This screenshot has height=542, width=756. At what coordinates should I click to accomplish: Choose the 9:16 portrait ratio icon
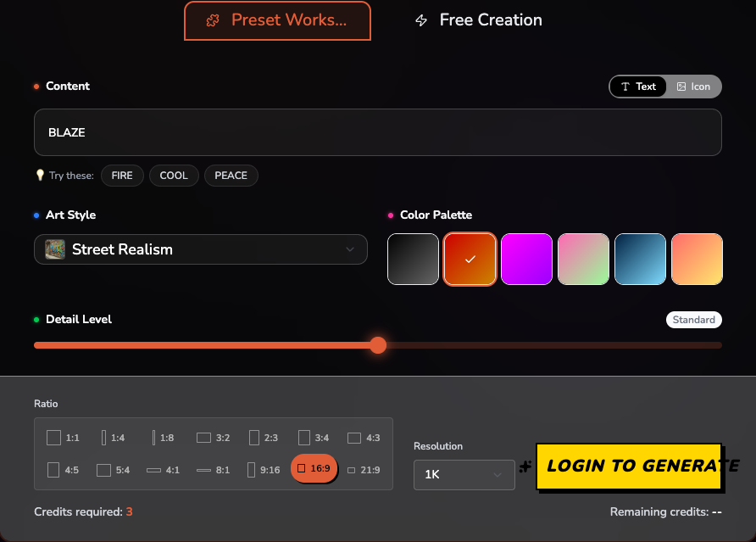(x=251, y=470)
